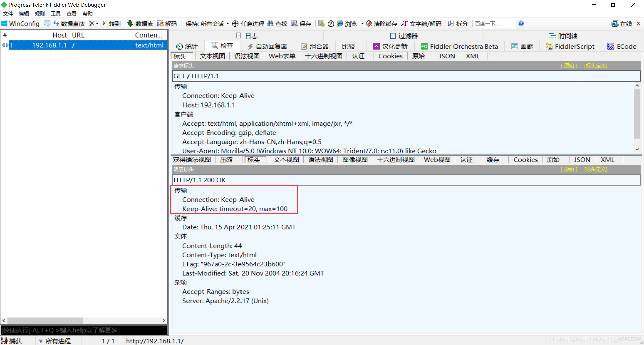Click 在线 online status icon
Screen dimensions: 644x345
click(x=622, y=24)
